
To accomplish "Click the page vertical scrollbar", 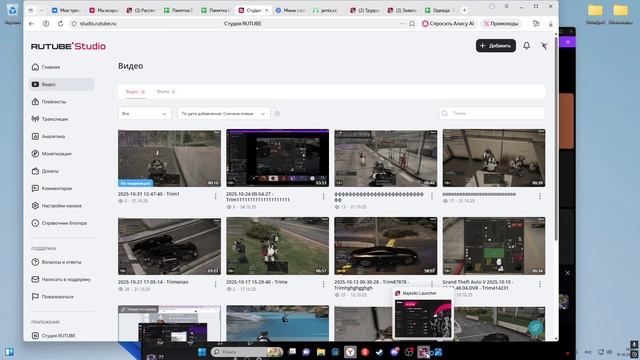I will (x=556, y=139).
